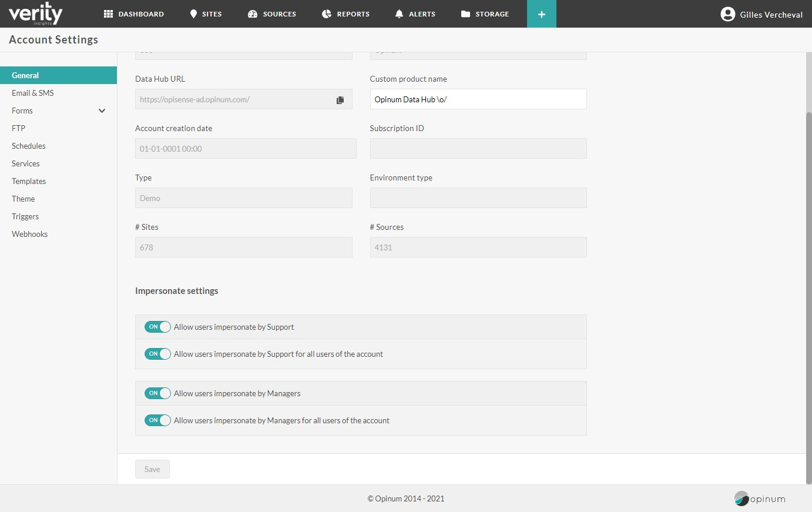
Task: Open the Email & SMS settings
Action: coord(33,93)
